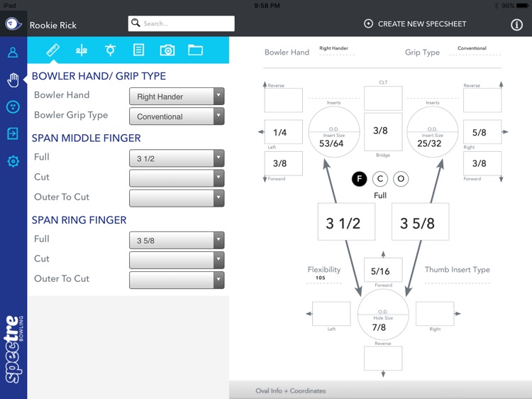532x399 pixels.
Task: Click the search magnifier icon
Action: [x=135, y=23]
